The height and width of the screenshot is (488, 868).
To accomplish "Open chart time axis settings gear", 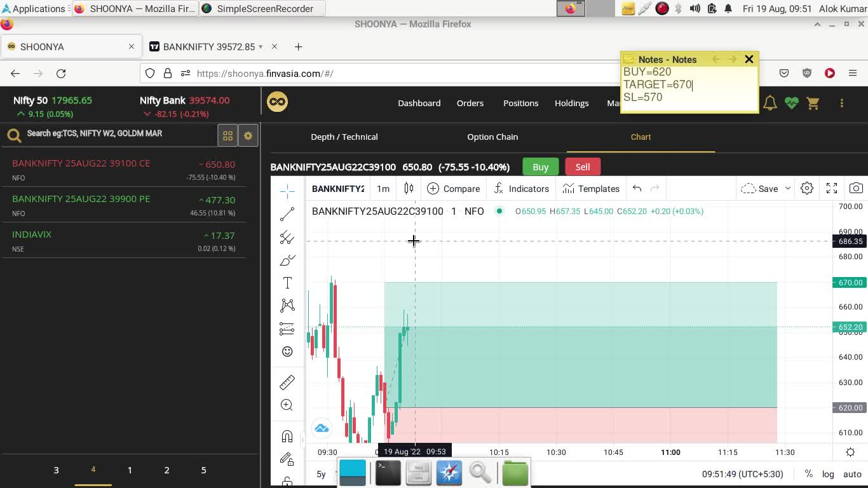I will pos(850,452).
